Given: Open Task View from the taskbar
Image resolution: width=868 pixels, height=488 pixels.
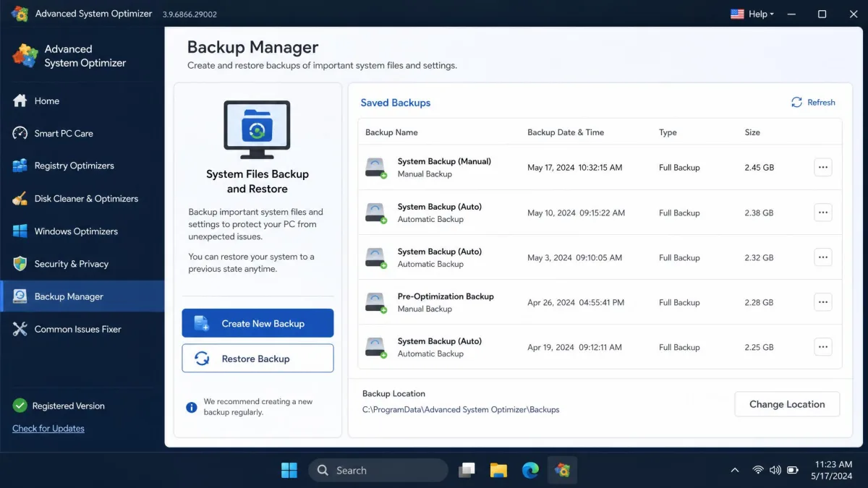Looking at the screenshot, I should tap(467, 470).
